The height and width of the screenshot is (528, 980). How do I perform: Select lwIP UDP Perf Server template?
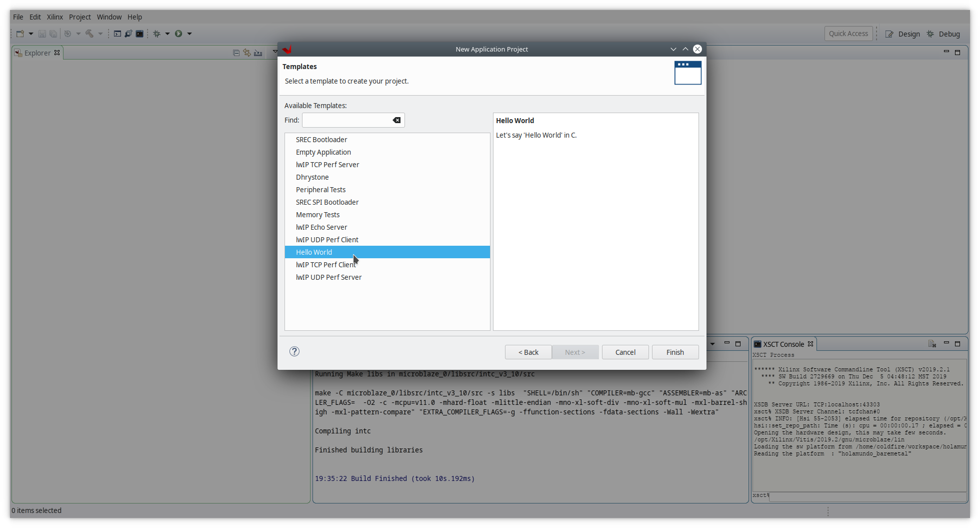(x=387, y=277)
